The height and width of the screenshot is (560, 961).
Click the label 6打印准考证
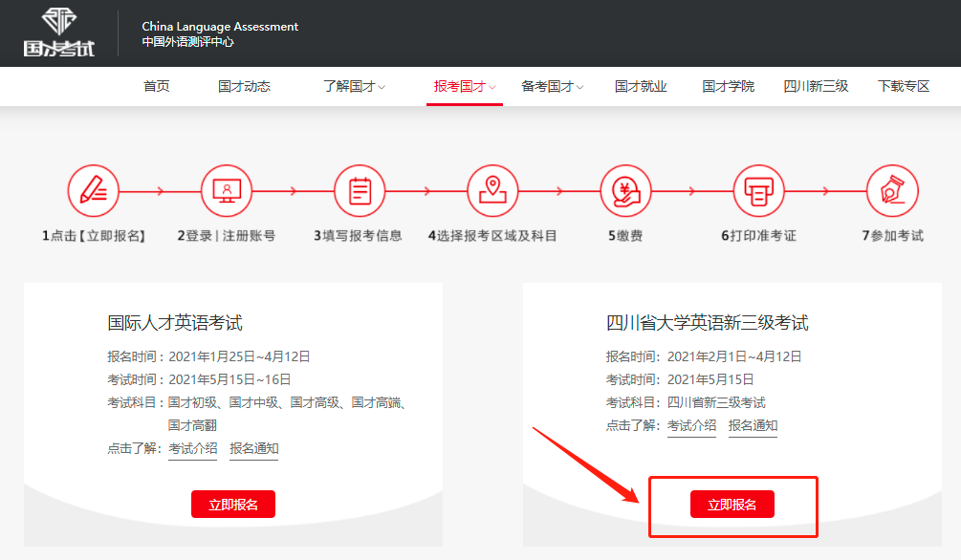(x=758, y=236)
